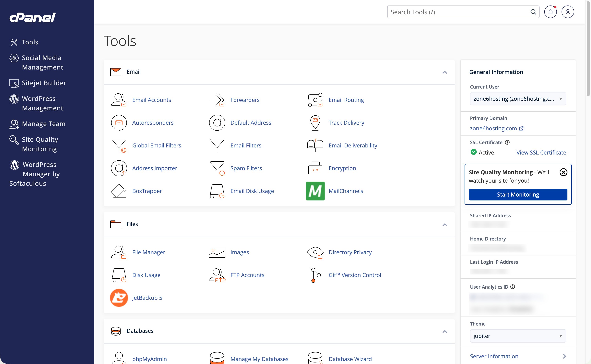Image resolution: width=591 pixels, height=364 pixels.
Task: Open the Images picture icon
Action: pyautogui.click(x=217, y=252)
